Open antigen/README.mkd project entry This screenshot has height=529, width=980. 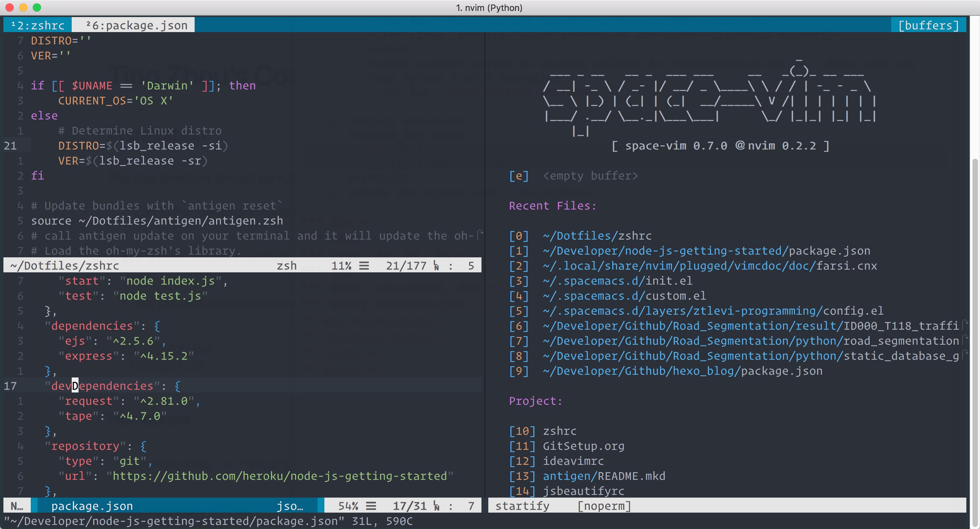point(604,476)
